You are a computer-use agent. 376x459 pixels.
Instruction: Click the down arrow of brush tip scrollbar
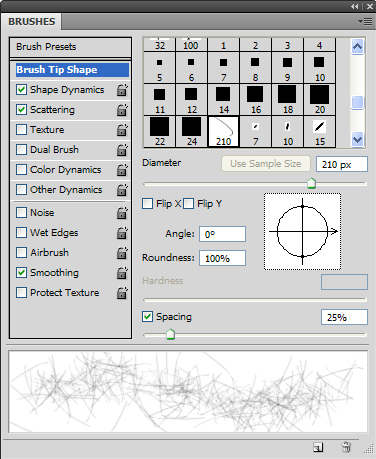(x=357, y=139)
